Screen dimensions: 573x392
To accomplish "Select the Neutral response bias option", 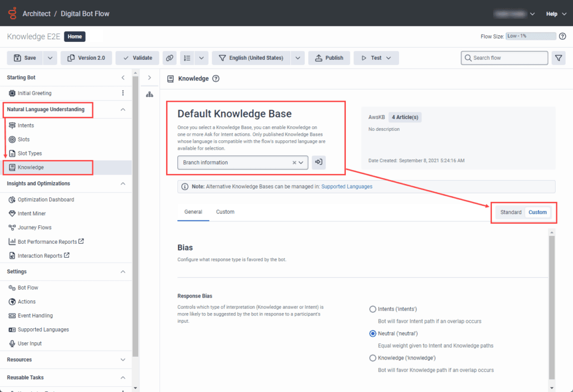I will [373, 333].
